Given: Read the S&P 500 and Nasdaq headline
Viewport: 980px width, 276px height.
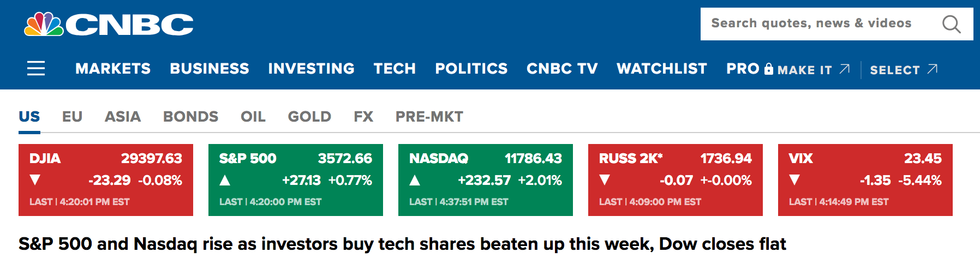Looking at the screenshot, I should point(402,244).
